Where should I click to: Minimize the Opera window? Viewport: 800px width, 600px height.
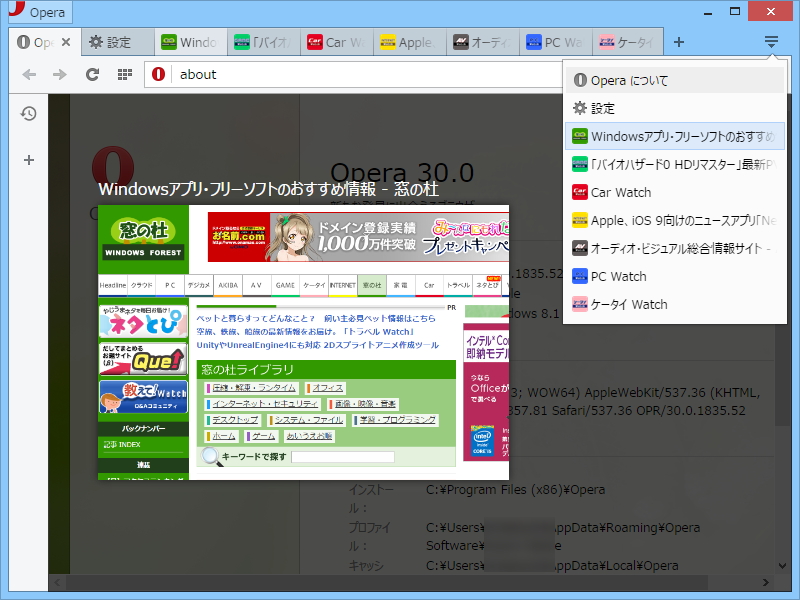coord(708,12)
